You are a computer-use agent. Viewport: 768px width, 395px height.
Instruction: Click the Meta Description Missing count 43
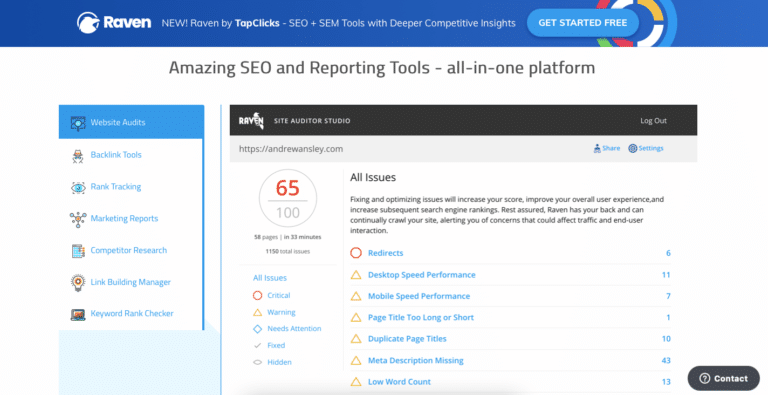click(x=666, y=361)
